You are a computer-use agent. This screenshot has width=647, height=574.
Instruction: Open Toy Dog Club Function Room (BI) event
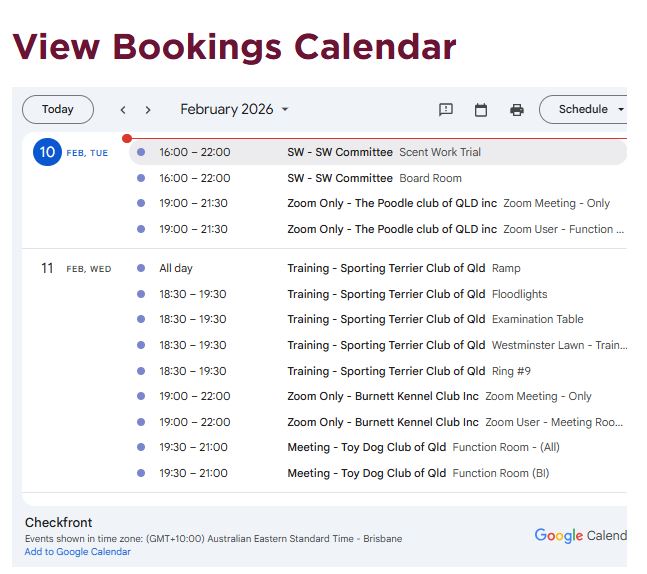pos(417,473)
